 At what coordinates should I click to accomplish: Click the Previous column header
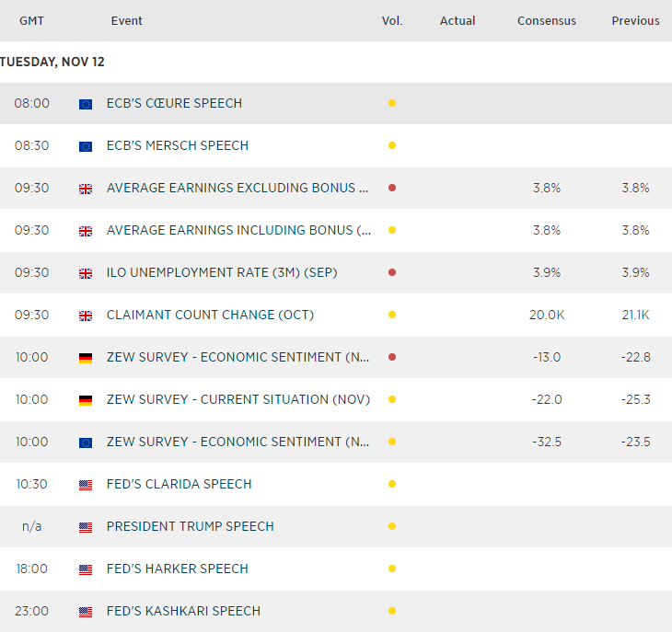[x=635, y=20]
